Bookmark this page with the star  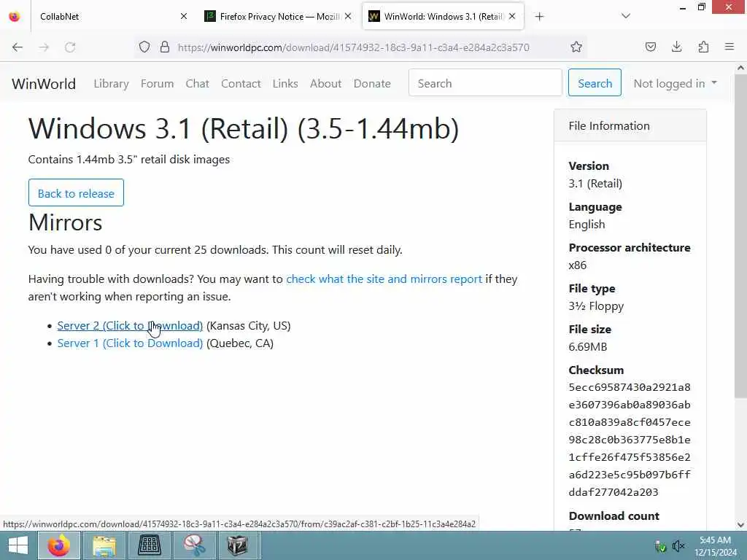pyautogui.click(x=576, y=47)
